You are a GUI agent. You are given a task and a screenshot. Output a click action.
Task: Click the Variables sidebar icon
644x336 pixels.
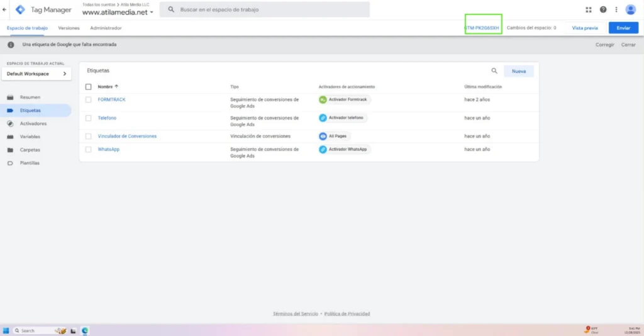tap(10, 137)
